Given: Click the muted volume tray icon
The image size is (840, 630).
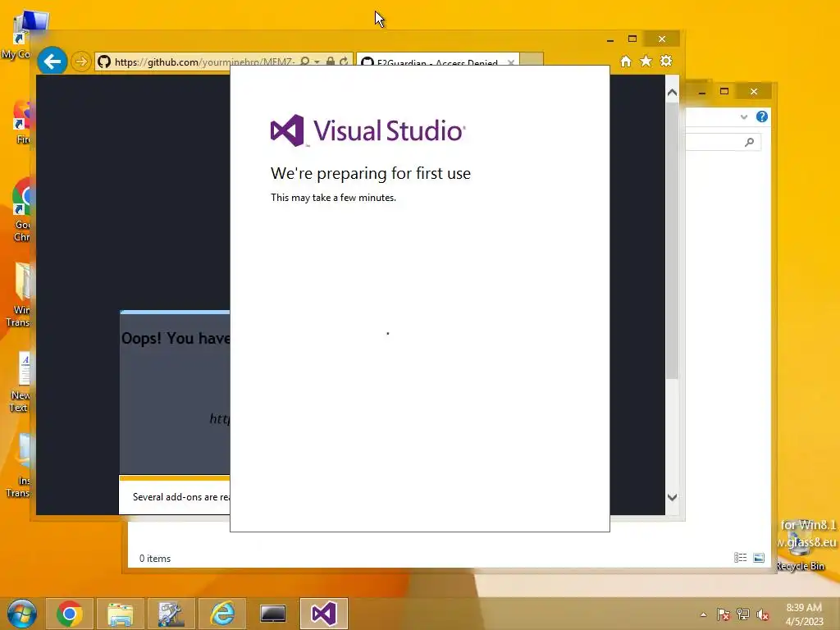Looking at the screenshot, I should pos(762,614).
